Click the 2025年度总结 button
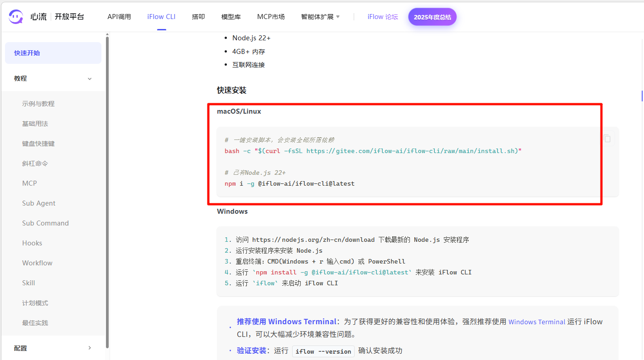 (x=432, y=17)
